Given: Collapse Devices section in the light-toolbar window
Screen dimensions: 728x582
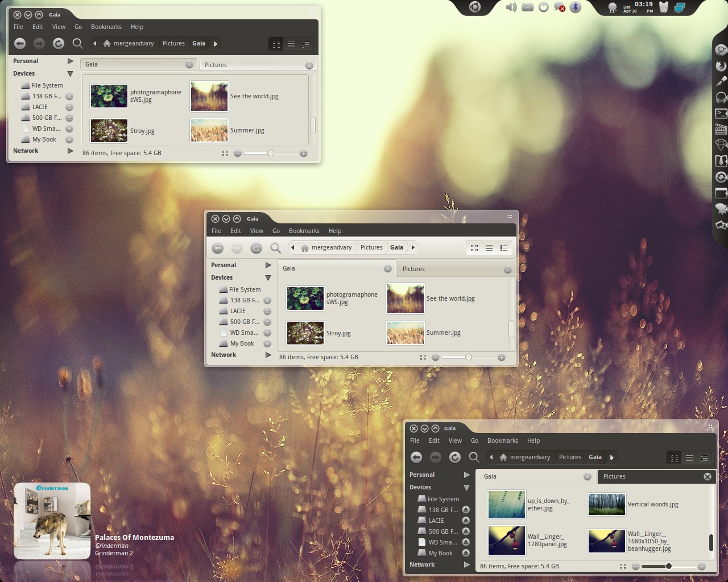Looking at the screenshot, I should click(x=268, y=277).
